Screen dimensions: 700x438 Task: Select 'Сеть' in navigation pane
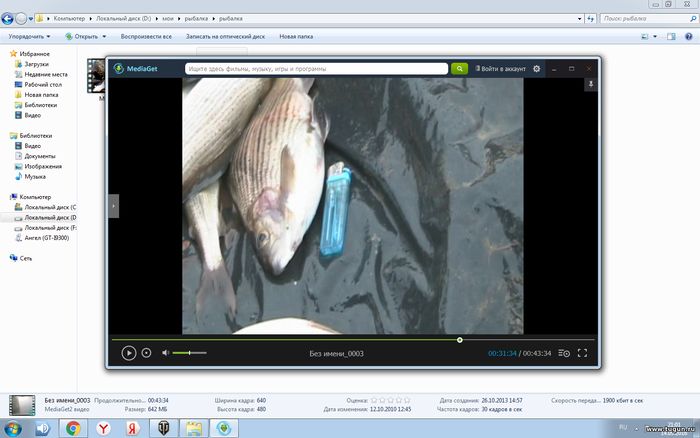[21, 258]
